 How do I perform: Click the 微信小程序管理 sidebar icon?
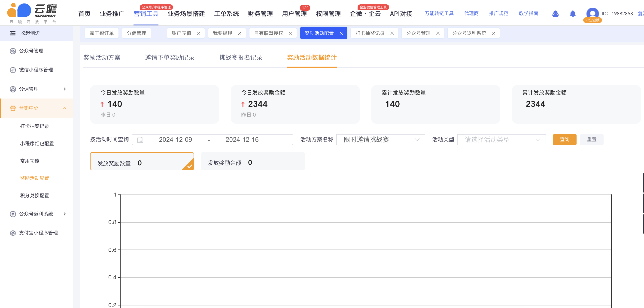[13, 70]
